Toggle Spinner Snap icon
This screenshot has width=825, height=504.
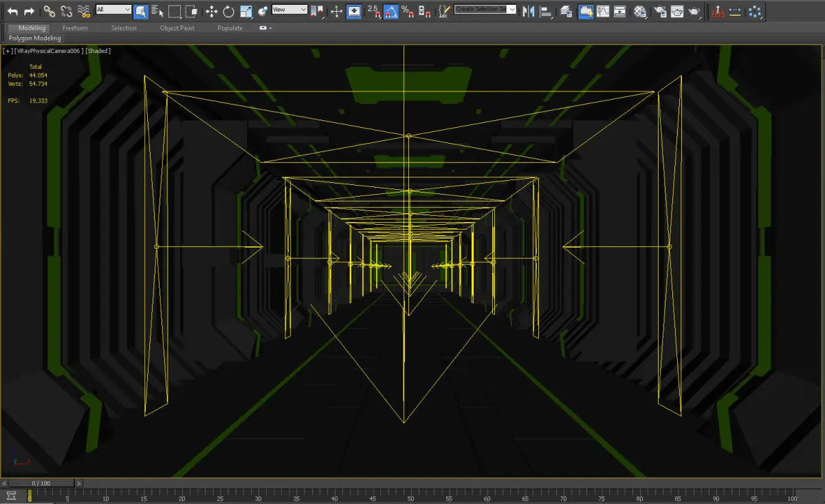(x=425, y=11)
